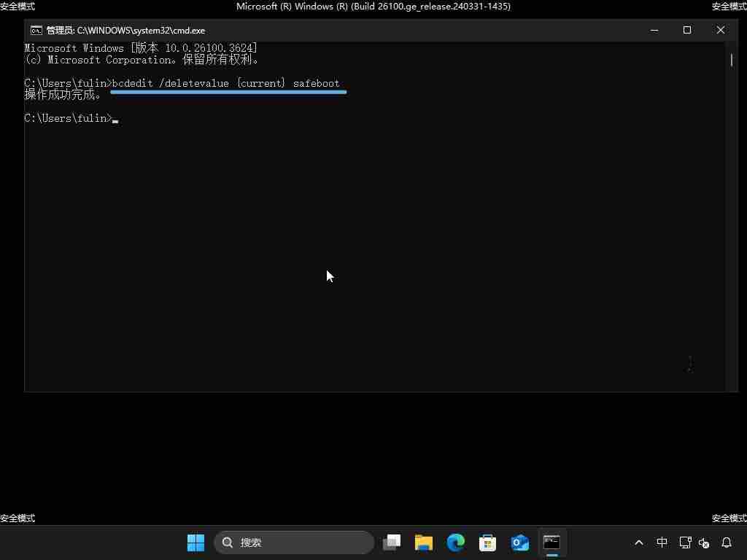Launch Outlook from the taskbar
This screenshot has height=560, width=747.
520,542
